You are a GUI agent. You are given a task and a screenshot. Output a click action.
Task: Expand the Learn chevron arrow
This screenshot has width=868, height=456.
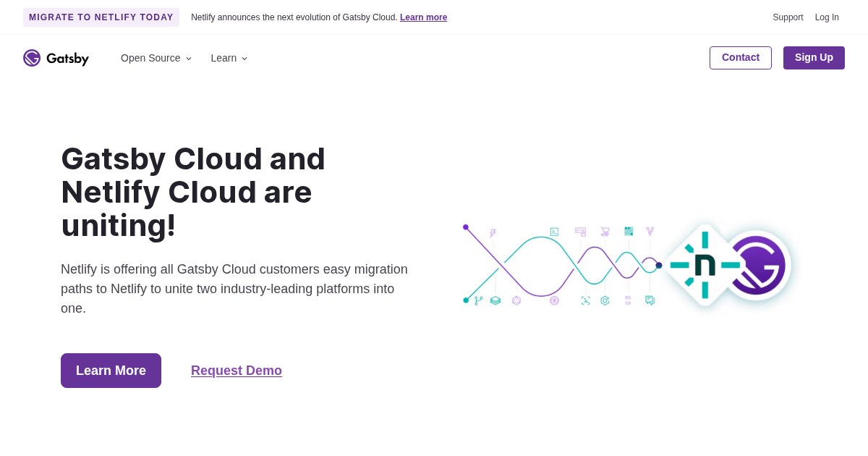[x=244, y=59]
